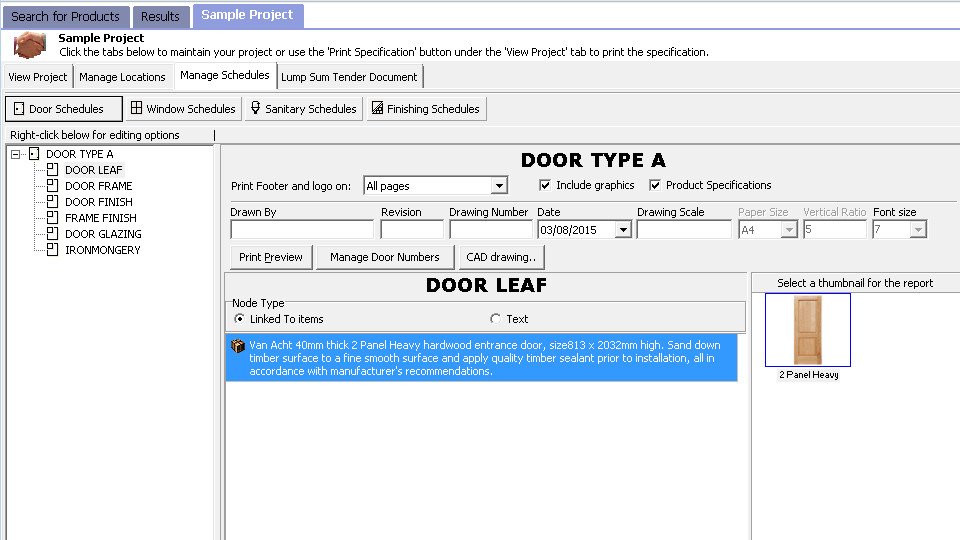Select the Van Acht hardwood door item description
The height and width of the screenshot is (540, 960).
[481, 358]
